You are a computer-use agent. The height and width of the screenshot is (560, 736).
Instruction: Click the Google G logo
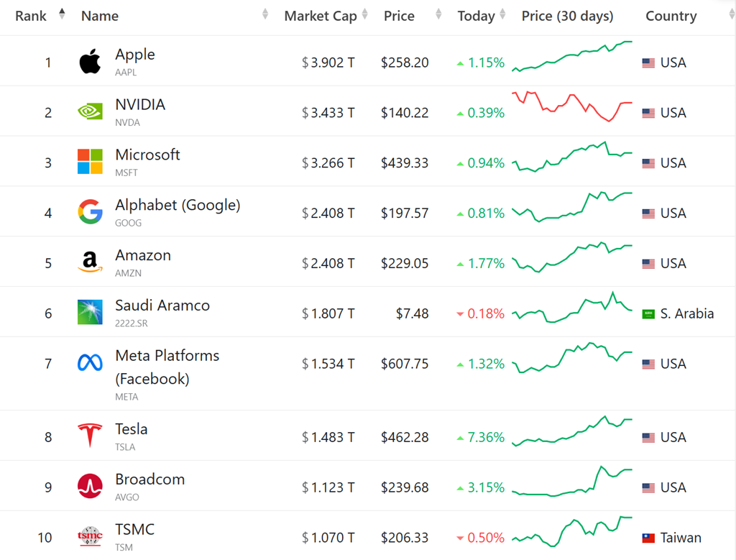(x=90, y=212)
